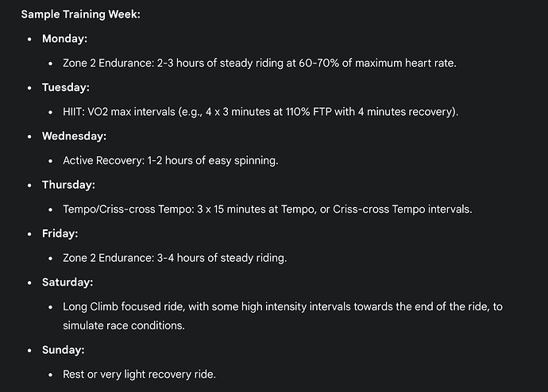Click the Zone 2 Endurance 2-3 hours line
This screenshot has height=392, width=548.
pos(260,63)
